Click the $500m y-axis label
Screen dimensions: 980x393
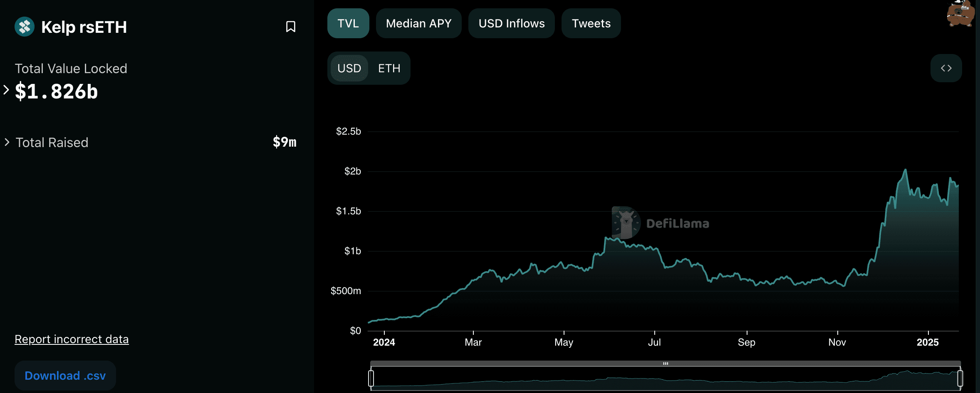pyautogui.click(x=346, y=291)
